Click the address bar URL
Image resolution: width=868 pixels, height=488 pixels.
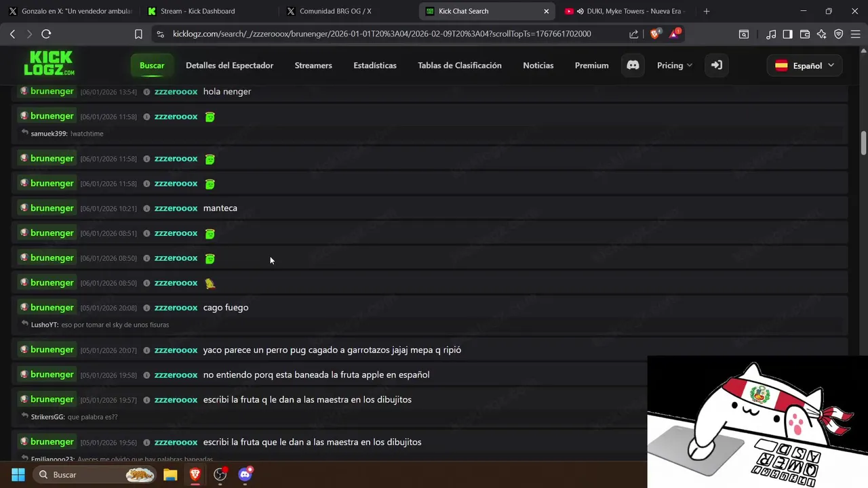pyautogui.click(x=381, y=34)
